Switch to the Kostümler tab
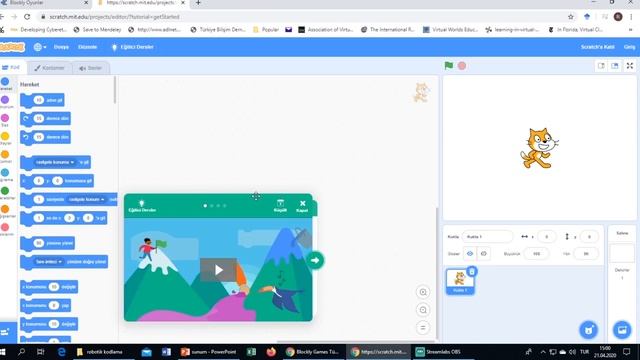Viewport: 640px width, 360px height. (50, 68)
